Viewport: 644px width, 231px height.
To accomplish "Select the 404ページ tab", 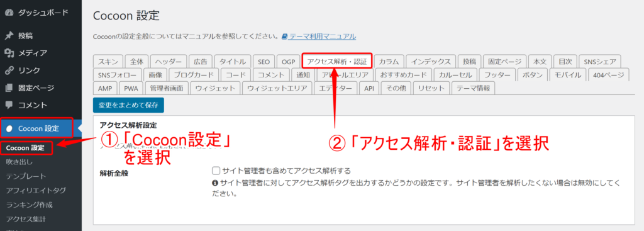I will 608,75.
